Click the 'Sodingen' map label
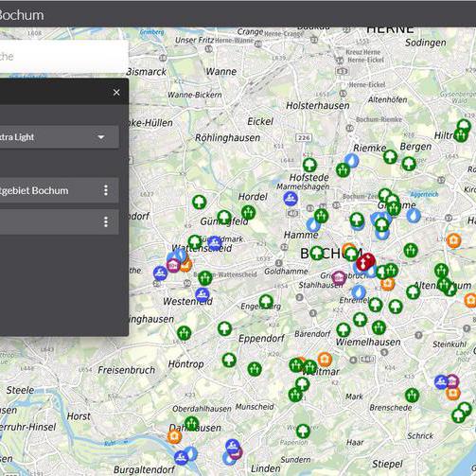Viewport: 476px width, 476px height. click(x=426, y=43)
